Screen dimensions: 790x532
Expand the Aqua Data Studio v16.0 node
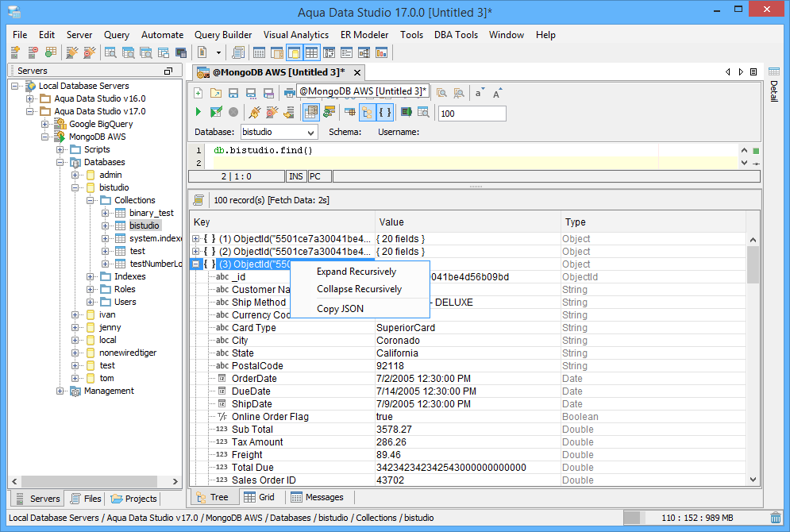[x=30, y=98]
